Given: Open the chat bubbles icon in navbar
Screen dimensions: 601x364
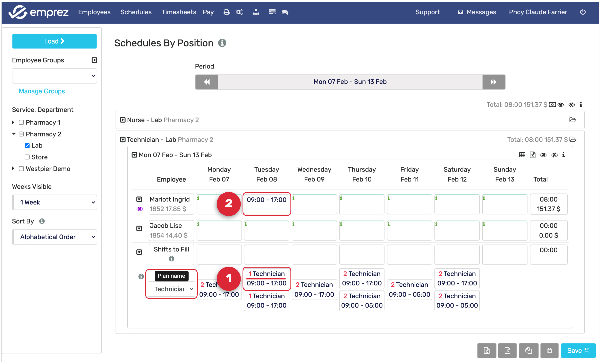Looking at the screenshot, I should point(285,12).
